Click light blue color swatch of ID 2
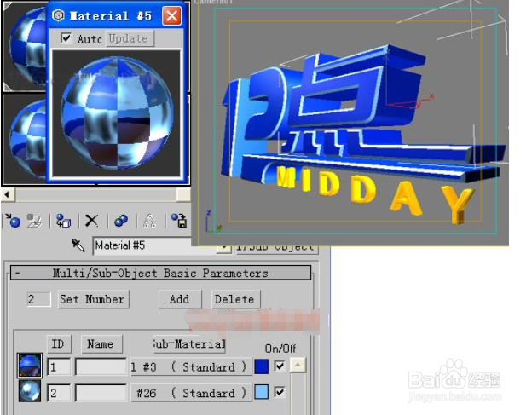The height and width of the screenshot is (415, 532). (x=262, y=392)
